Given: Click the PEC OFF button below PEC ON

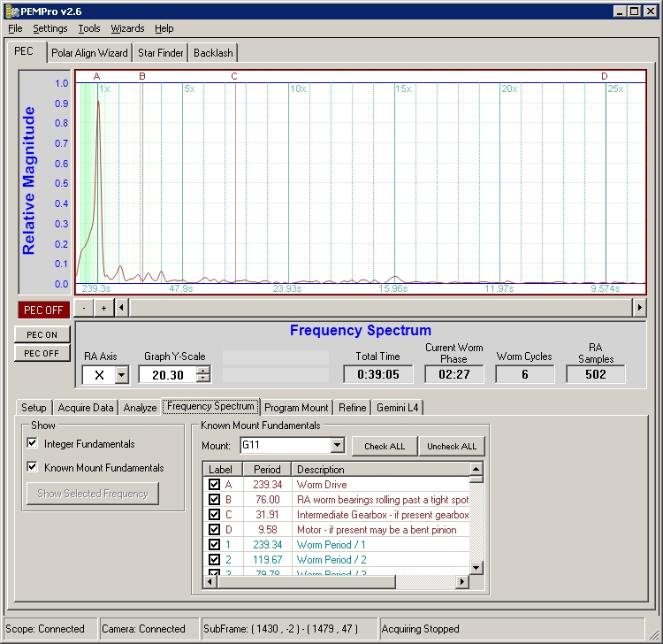Looking at the screenshot, I should (42, 353).
